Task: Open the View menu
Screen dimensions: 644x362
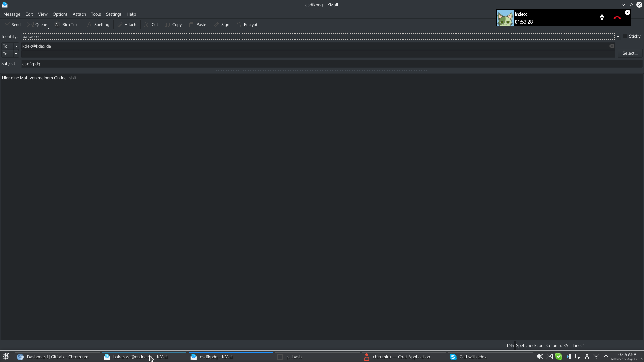Action: pos(43,14)
